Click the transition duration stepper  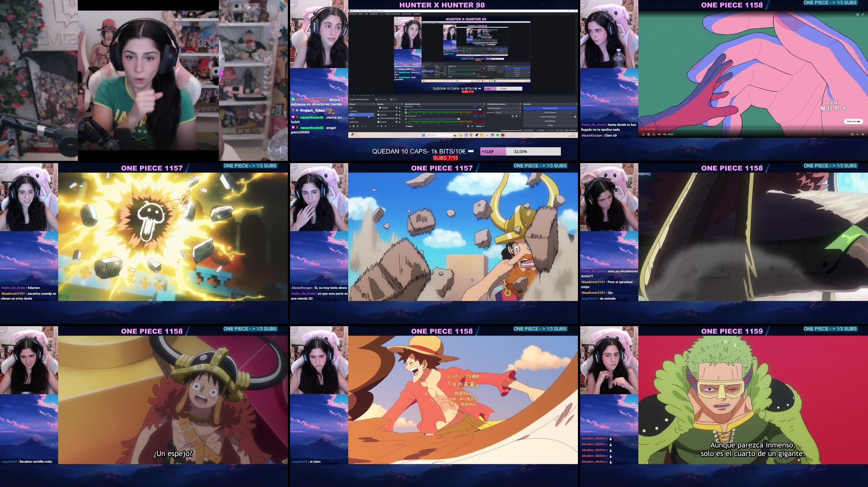(520, 112)
